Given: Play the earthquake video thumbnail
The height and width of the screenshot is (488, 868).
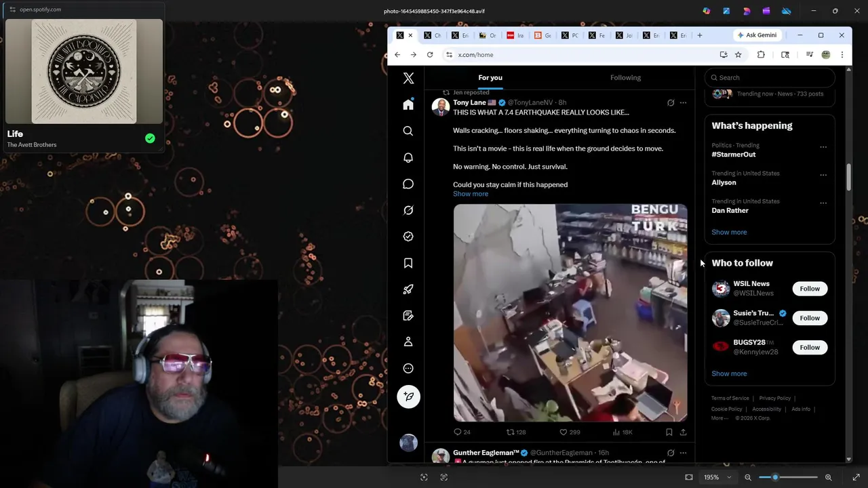Looking at the screenshot, I should pos(570,312).
